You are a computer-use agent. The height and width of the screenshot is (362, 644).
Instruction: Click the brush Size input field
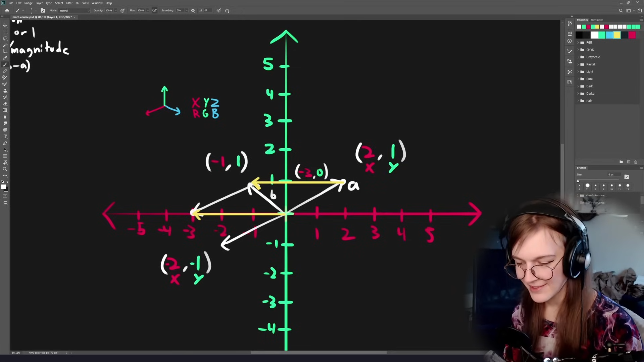(613, 174)
